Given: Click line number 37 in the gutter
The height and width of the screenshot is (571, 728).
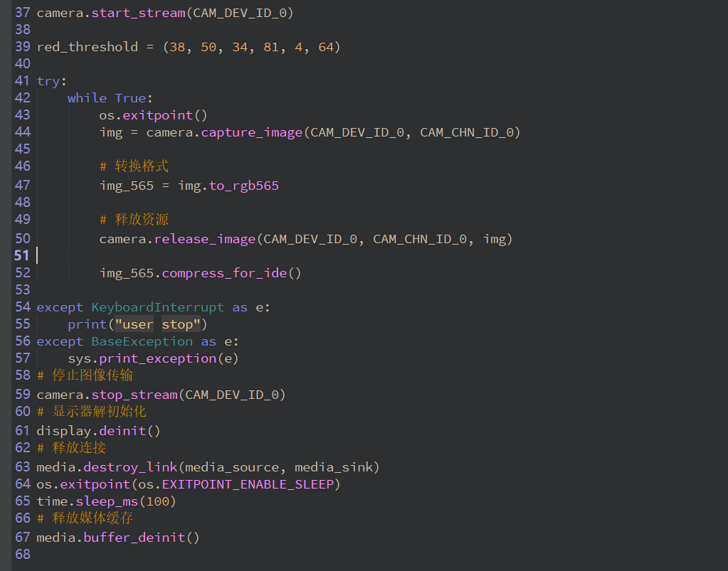Looking at the screenshot, I should [x=22, y=13].
